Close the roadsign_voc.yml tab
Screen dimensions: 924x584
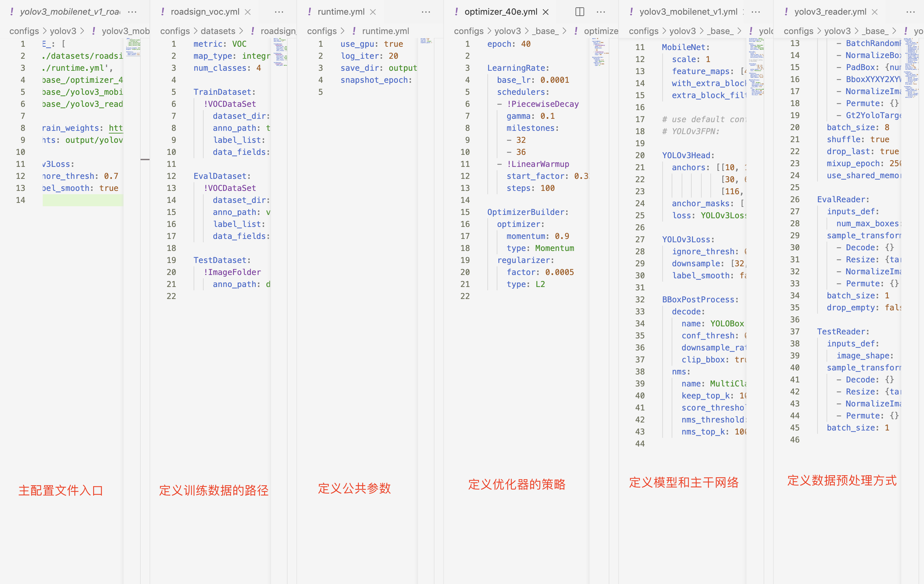click(x=248, y=12)
